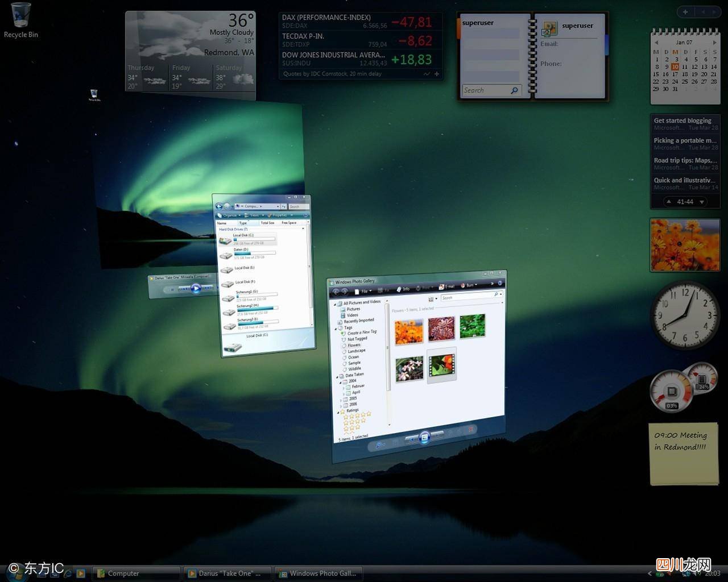
Task: Open File menu in Photo Gallery
Action: click(x=364, y=292)
